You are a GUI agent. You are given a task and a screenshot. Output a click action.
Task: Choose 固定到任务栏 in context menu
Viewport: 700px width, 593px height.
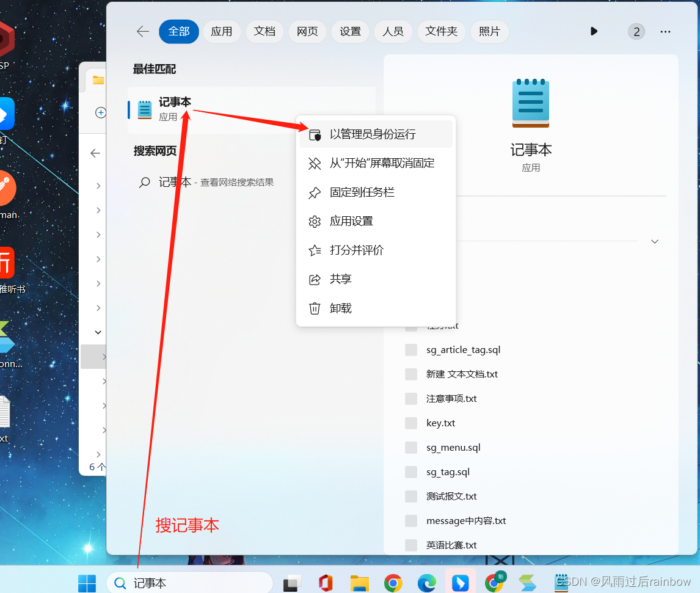[x=376, y=192]
